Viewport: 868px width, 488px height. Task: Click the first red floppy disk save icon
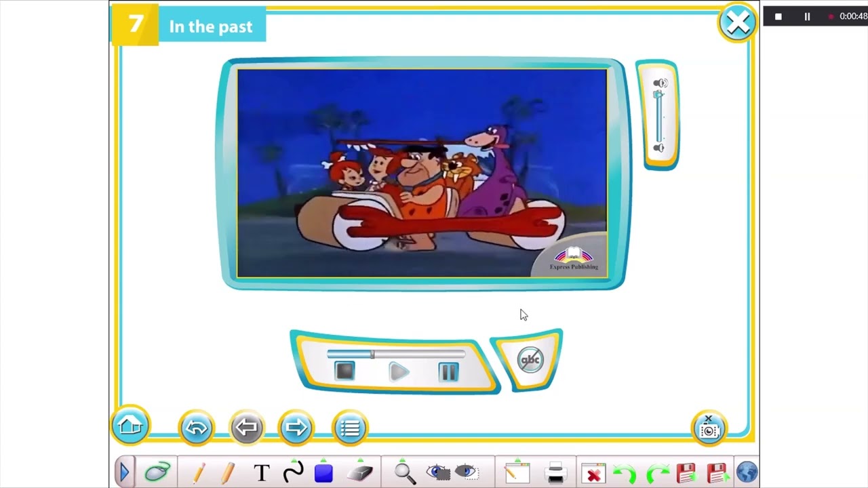(x=686, y=472)
